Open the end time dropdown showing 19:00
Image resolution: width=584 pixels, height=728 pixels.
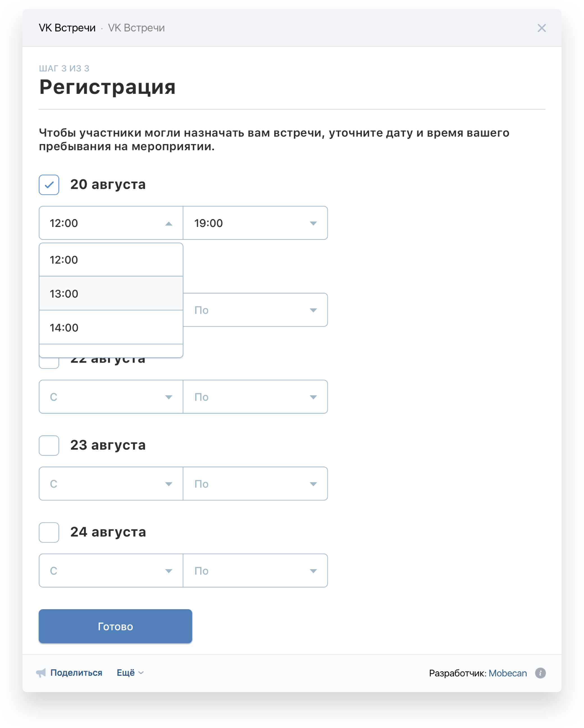pos(255,223)
